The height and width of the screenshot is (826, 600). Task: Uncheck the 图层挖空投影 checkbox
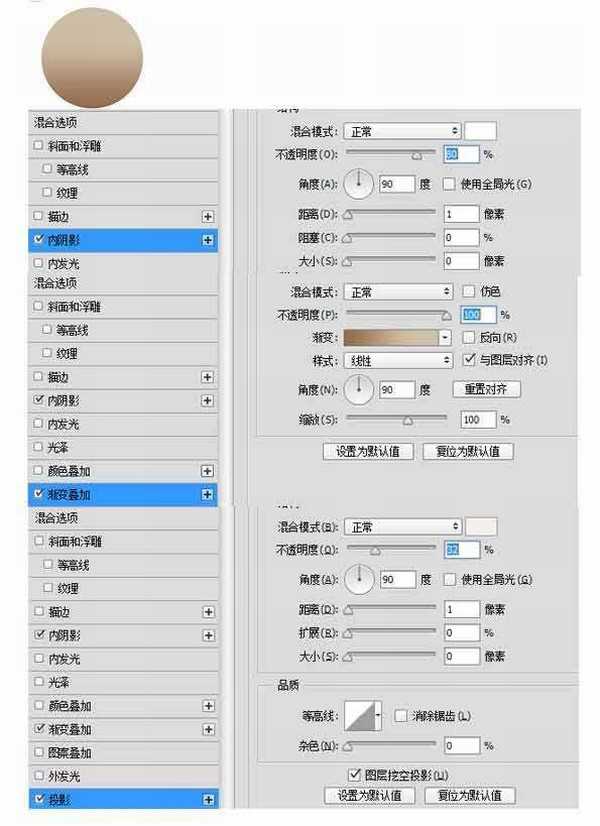[354, 775]
